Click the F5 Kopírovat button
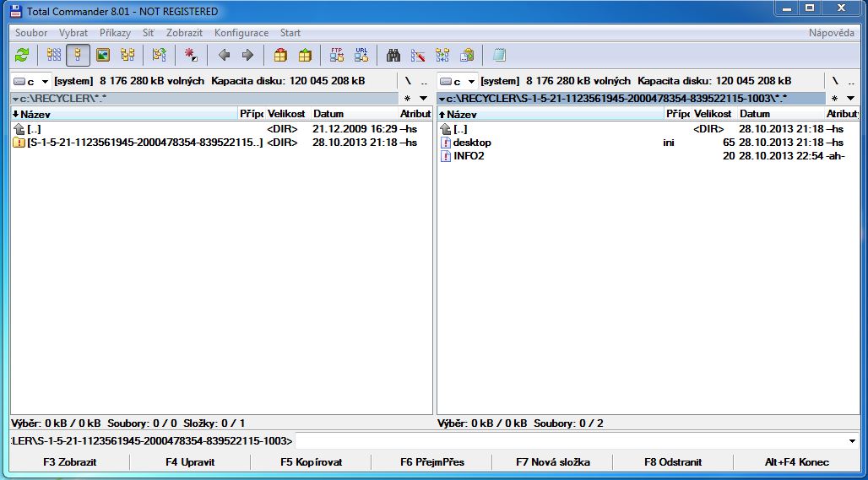 coord(311,462)
